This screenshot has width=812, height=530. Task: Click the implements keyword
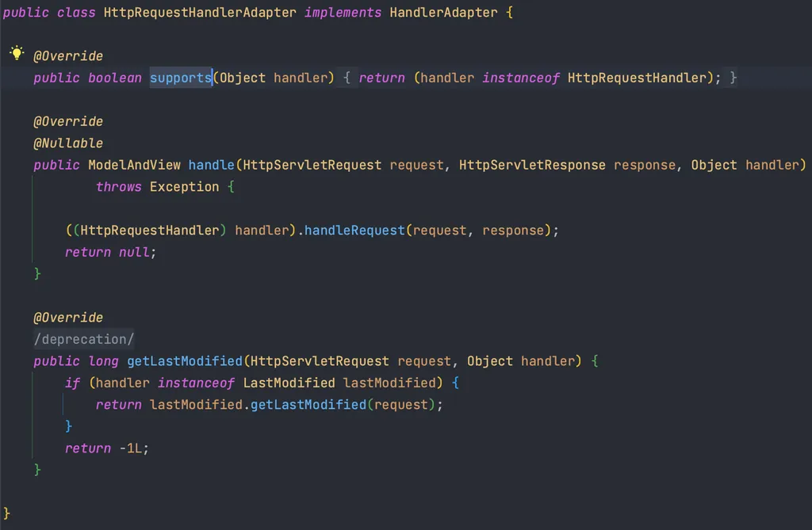[343, 13]
